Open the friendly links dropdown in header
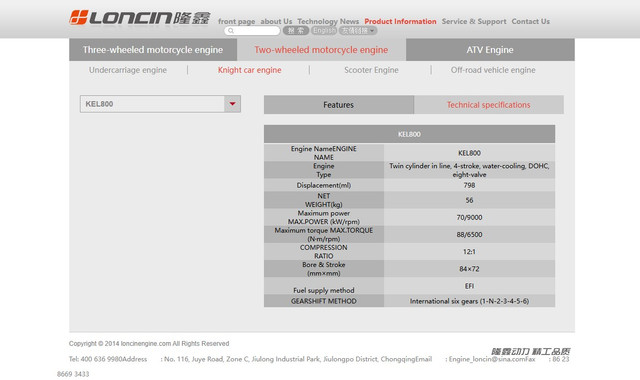Screen dimensions: 640x380 pos(358,31)
